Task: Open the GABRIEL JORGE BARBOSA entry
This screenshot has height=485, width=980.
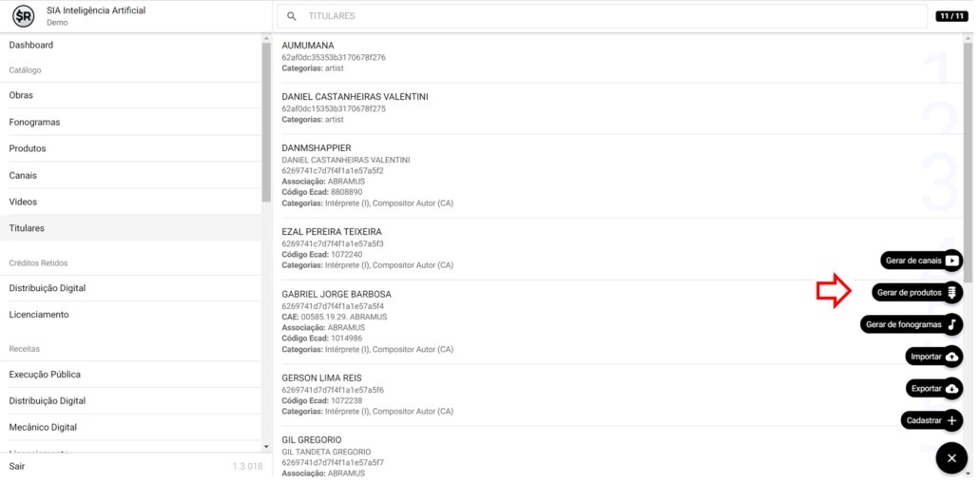Action: pos(336,294)
